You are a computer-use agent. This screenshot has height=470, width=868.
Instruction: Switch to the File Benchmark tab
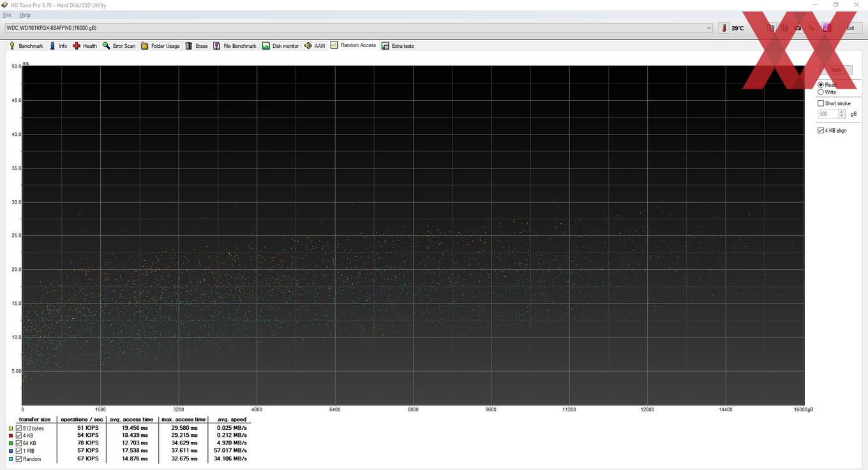[235, 46]
